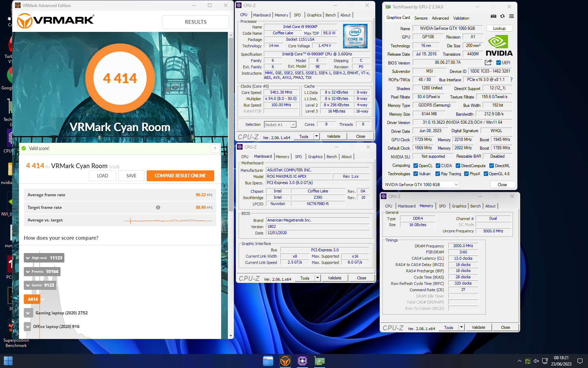Toggle the PhysX checkbox

click(466, 174)
